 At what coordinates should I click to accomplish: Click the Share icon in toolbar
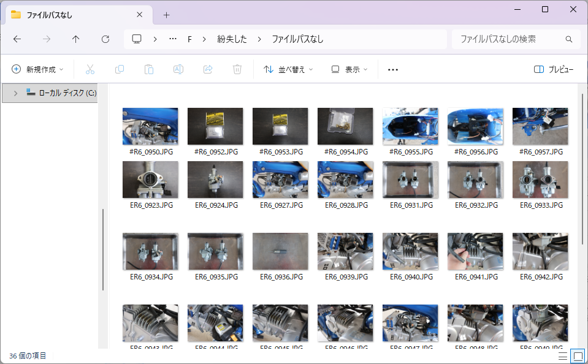coord(208,69)
